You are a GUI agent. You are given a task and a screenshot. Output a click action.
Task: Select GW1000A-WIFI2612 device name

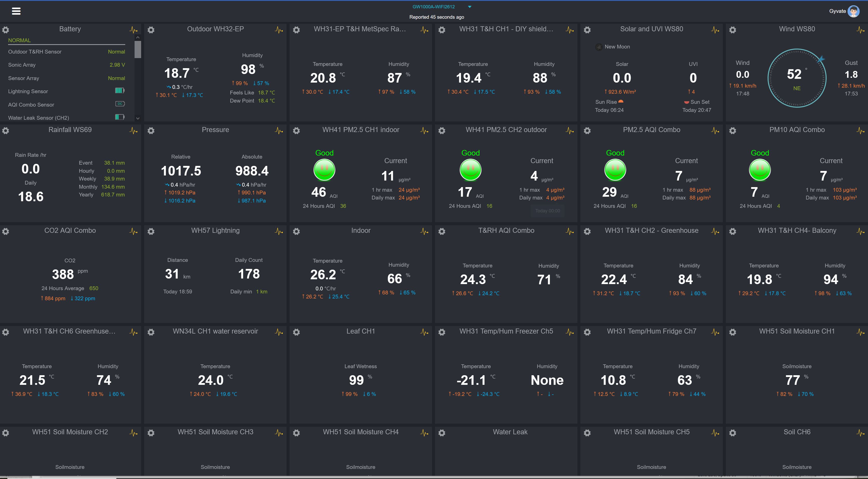pos(433,7)
